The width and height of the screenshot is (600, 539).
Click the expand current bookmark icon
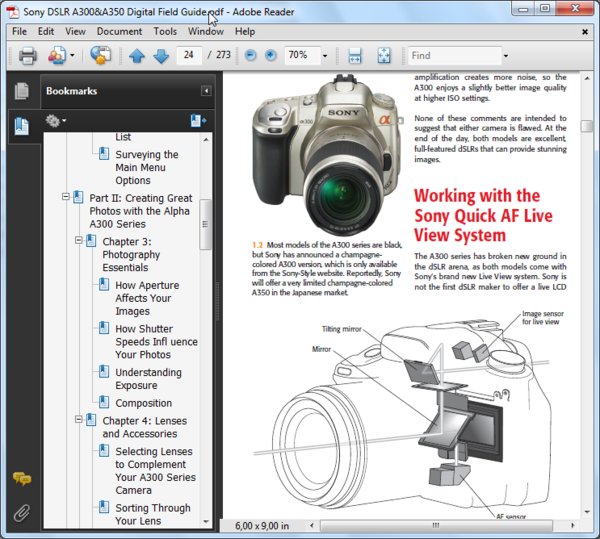198,120
